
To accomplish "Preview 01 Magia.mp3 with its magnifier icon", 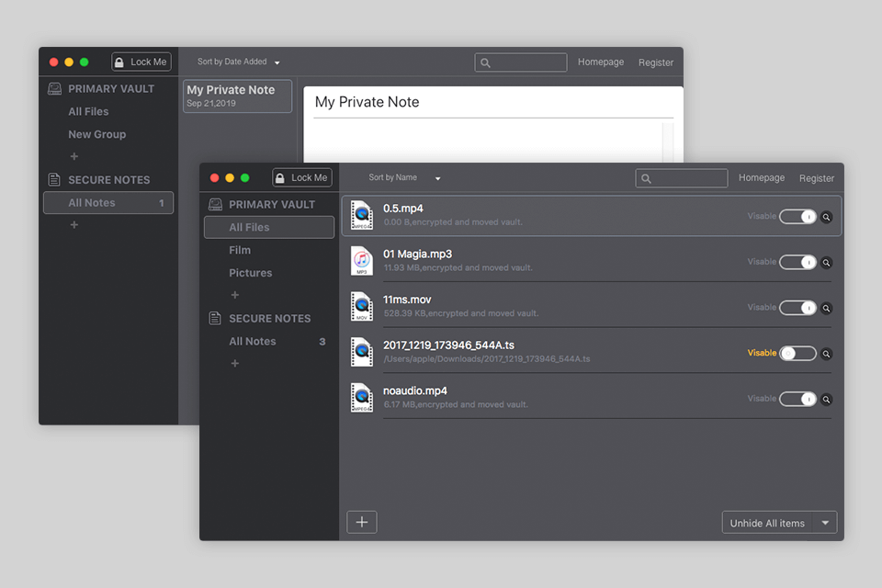I will pos(826,262).
